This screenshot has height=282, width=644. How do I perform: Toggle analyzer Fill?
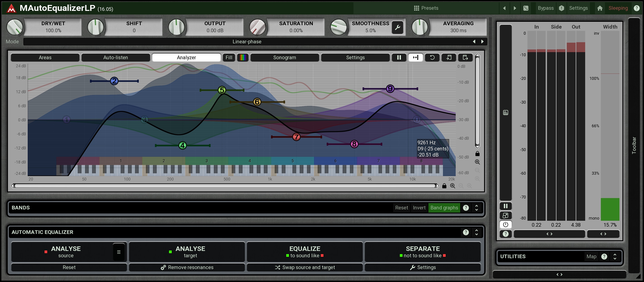tap(229, 57)
